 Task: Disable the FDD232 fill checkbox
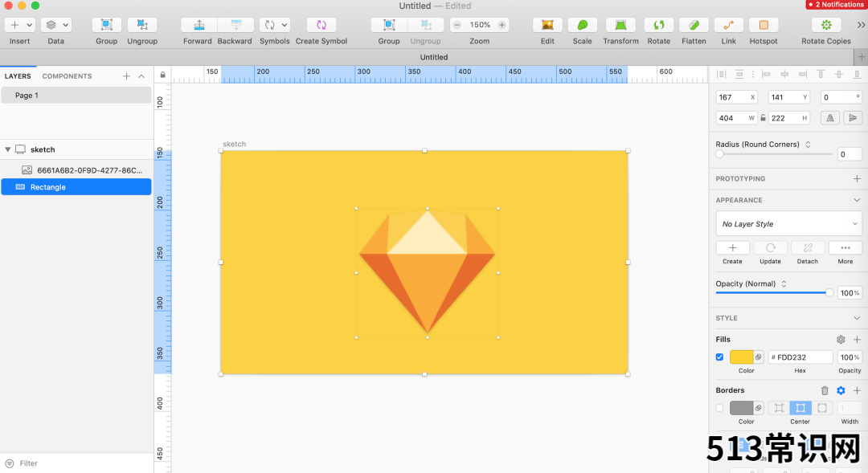[719, 357]
